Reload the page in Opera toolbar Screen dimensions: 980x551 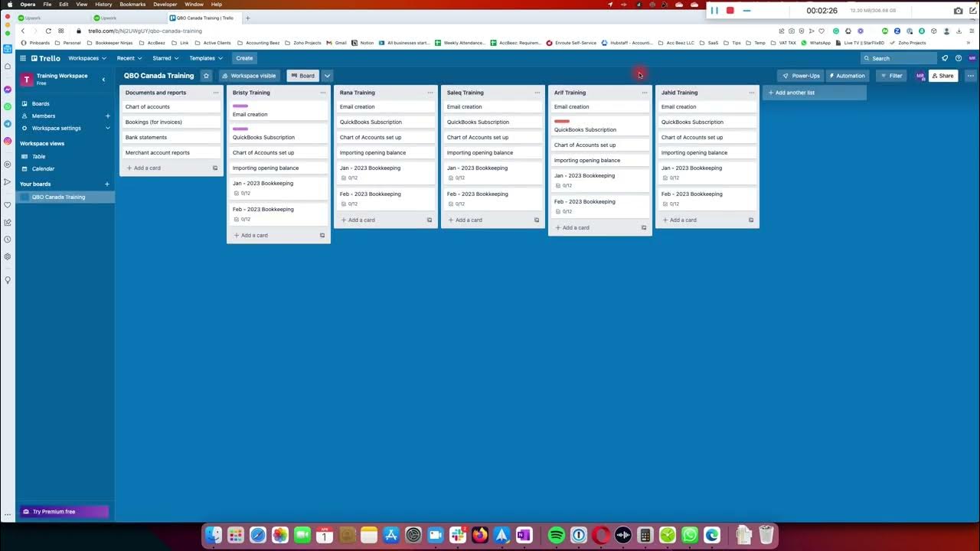(x=48, y=31)
